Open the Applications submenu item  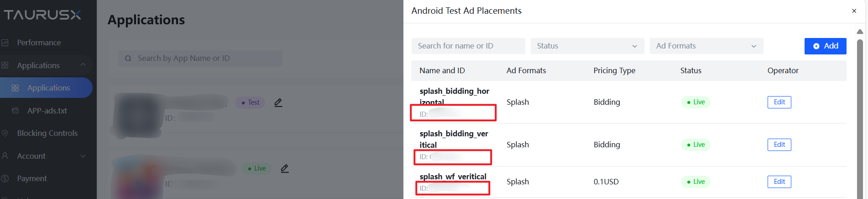[48, 88]
